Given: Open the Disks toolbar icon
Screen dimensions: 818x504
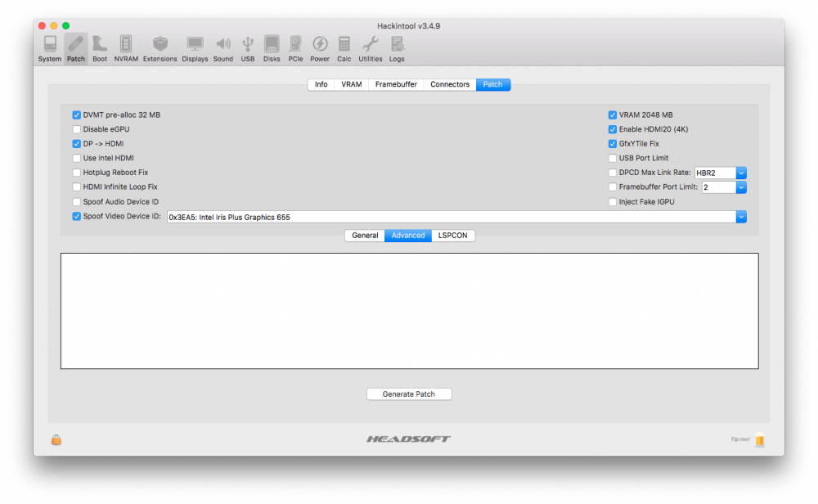Looking at the screenshot, I should 272,49.
